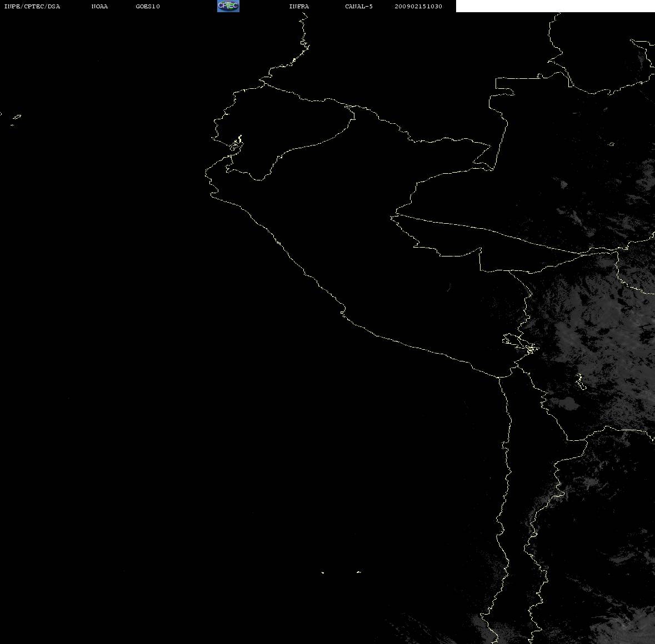Click the 'NOAA' label in the header
The height and width of the screenshot is (644, 655).
[x=99, y=6]
